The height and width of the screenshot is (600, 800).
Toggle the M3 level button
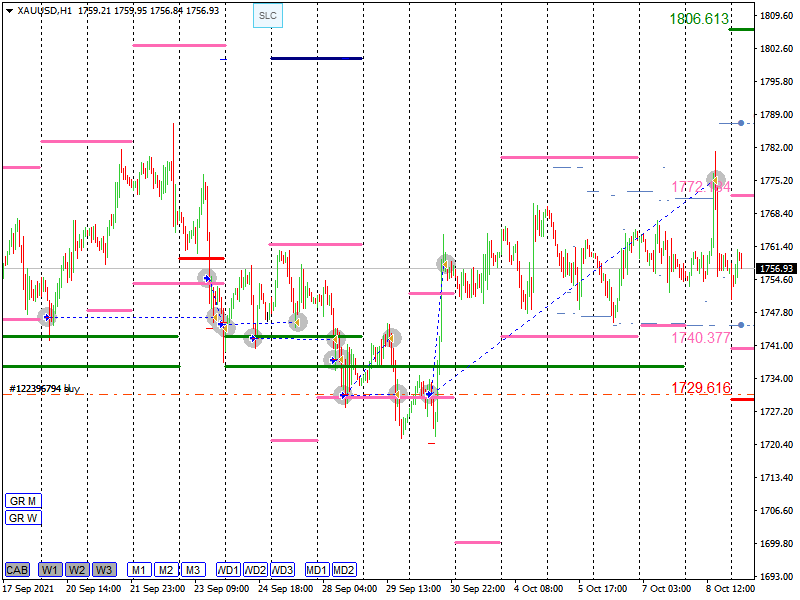[193, 569]
